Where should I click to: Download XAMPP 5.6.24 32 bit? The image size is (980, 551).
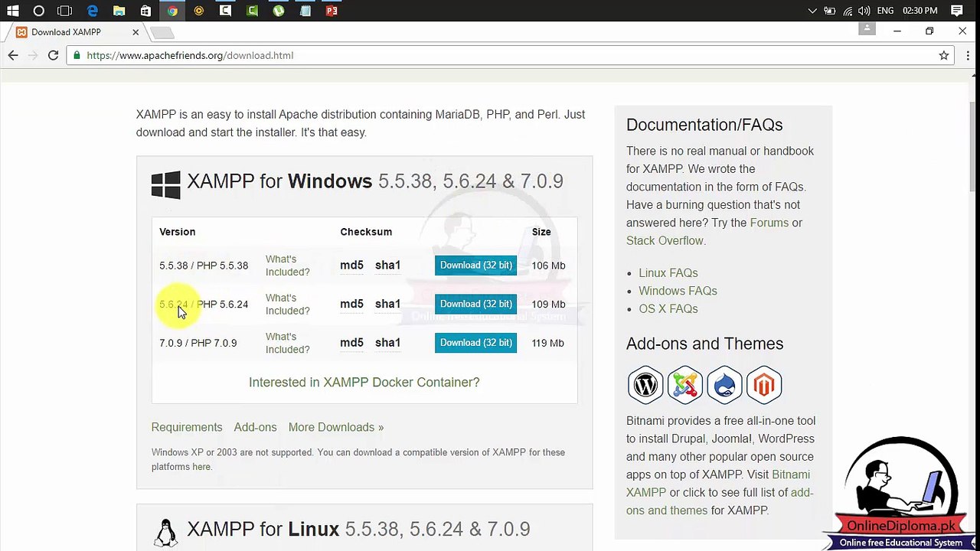[x=475, y=304]
